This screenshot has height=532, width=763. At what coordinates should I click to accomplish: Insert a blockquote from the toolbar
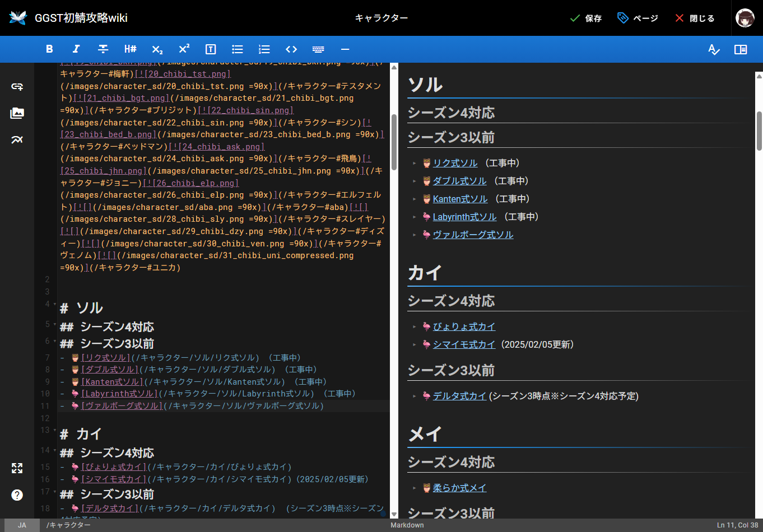(x=211, y=49)
